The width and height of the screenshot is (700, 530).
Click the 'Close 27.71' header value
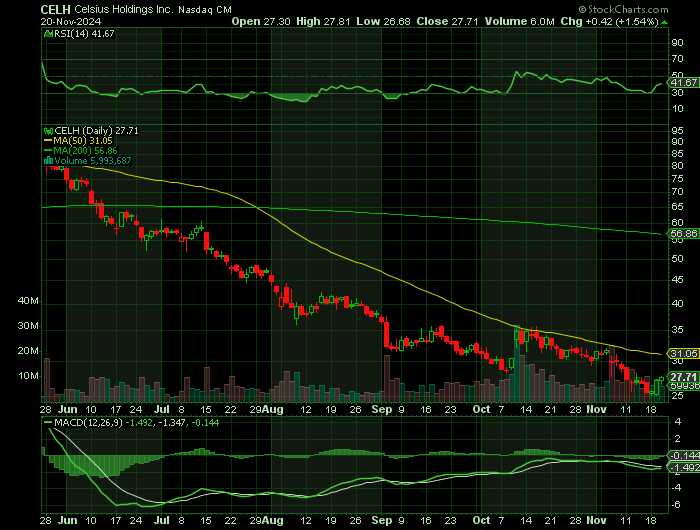(447, 21)
